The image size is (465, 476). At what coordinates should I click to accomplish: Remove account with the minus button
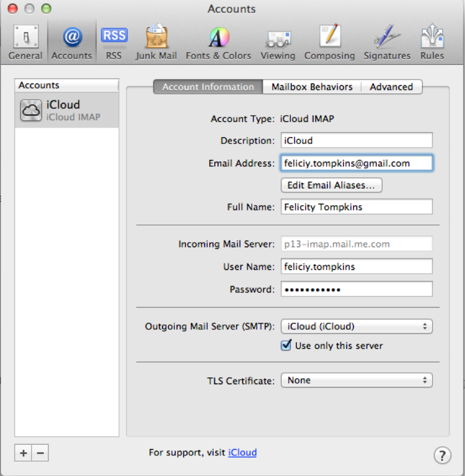click(40, 453)
